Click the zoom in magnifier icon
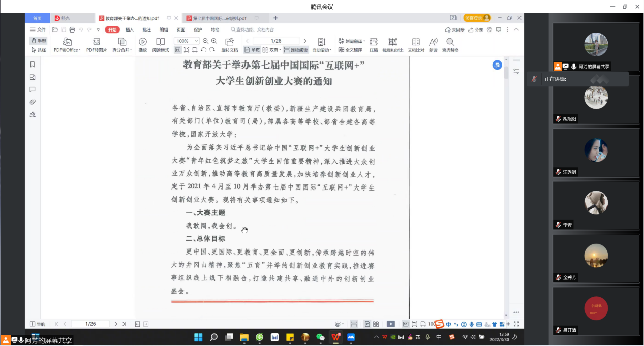The image size is (644, 346). click(x=214, y=41)
